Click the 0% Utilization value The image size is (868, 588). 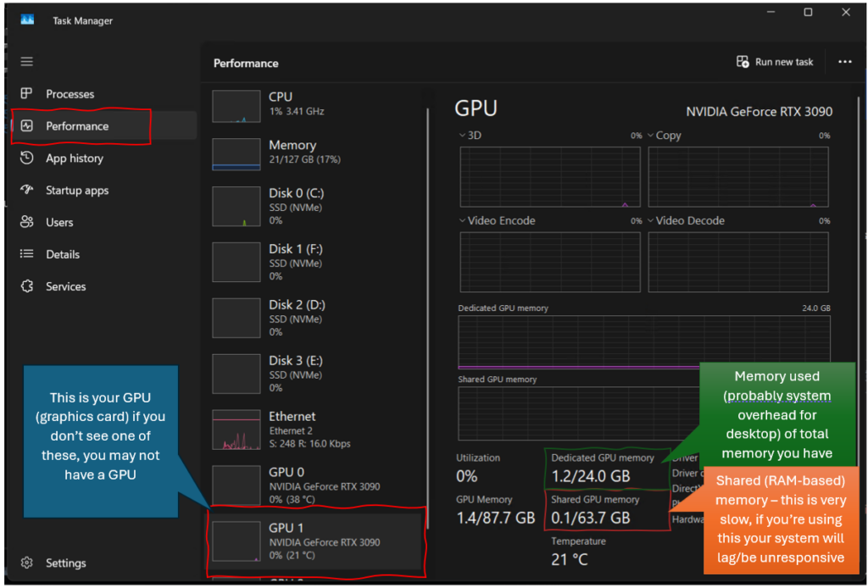467,475
